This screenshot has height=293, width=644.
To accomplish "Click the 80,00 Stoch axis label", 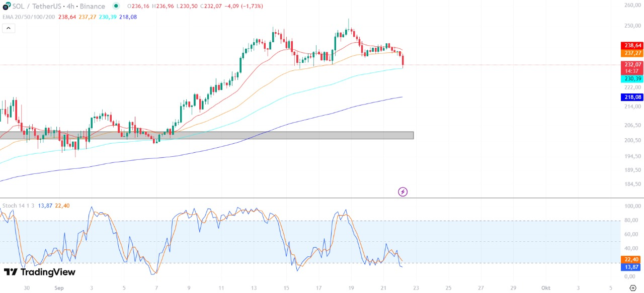I will point(632,220).
